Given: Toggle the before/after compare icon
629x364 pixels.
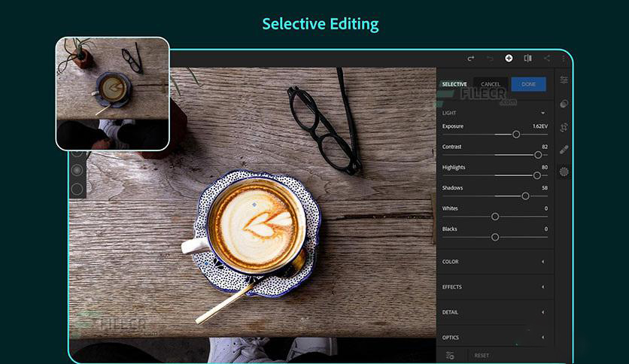Looking at the screenshot, I should pos(528,58).
